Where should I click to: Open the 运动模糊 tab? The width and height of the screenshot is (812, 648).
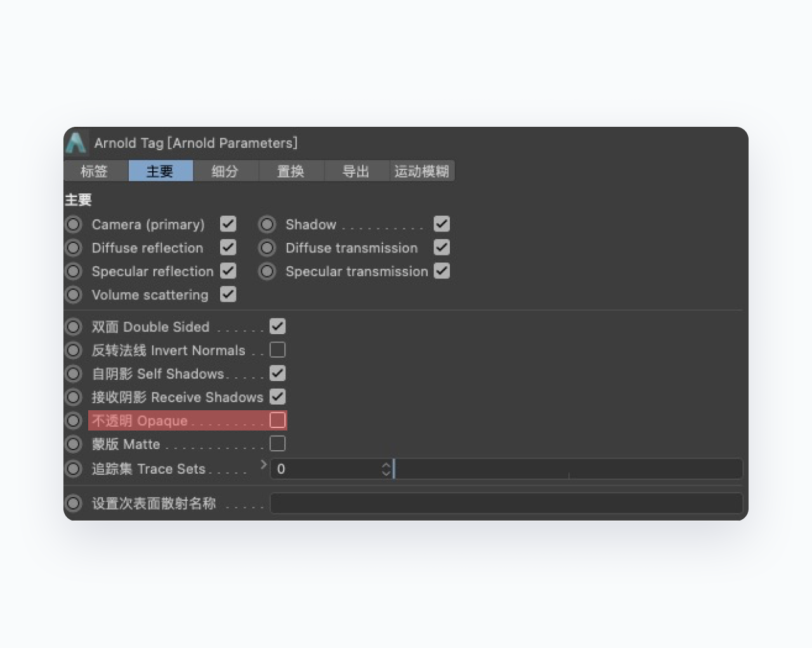(422, 171)
